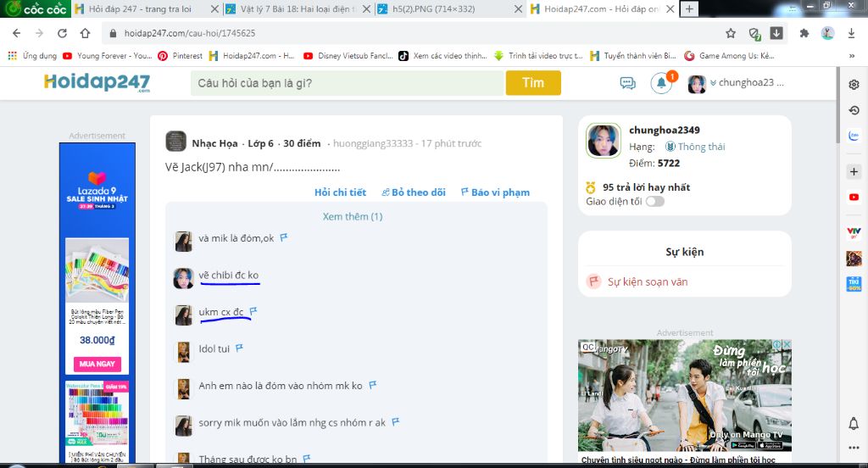Flag the comment 'Idol tui'
Screen dimensions: 868x468
[x=239, y=348]
